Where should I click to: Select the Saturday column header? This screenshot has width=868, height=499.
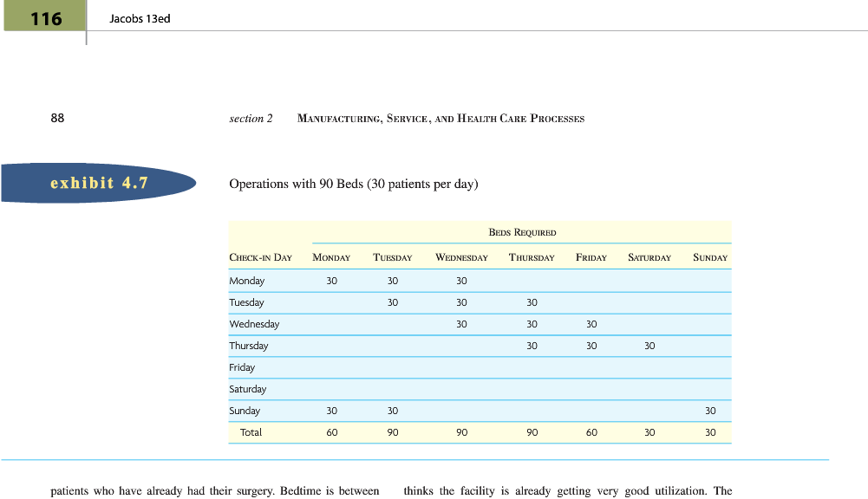pos(649,257)
